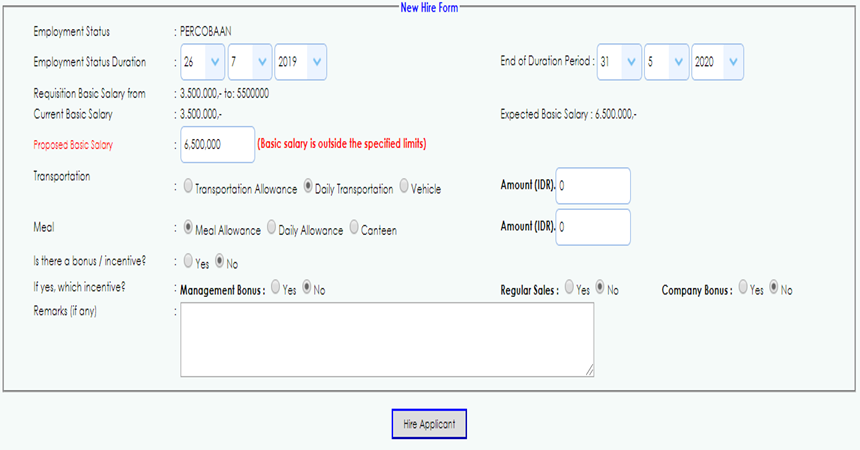Focus the Transportation Amount (IDR) field
Image resolution: width=860 pixels, height=450 pixels.
click(593, 186)
